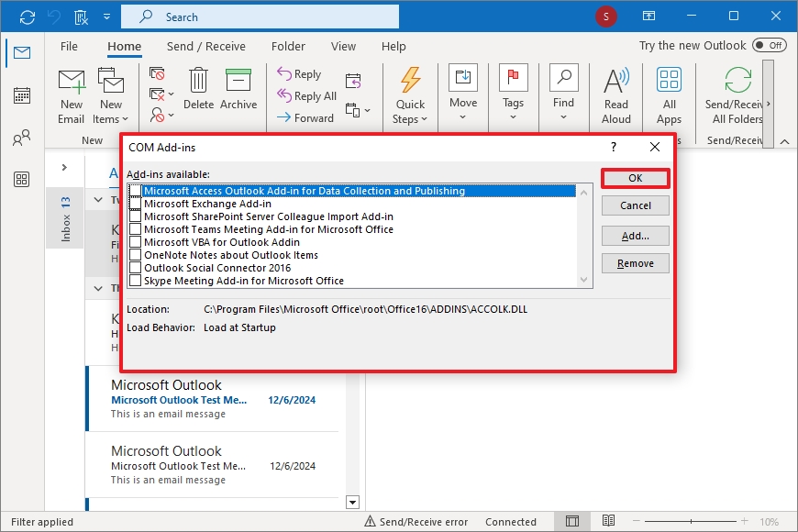Click Send/Receive All Folders icon

[737, 83]
